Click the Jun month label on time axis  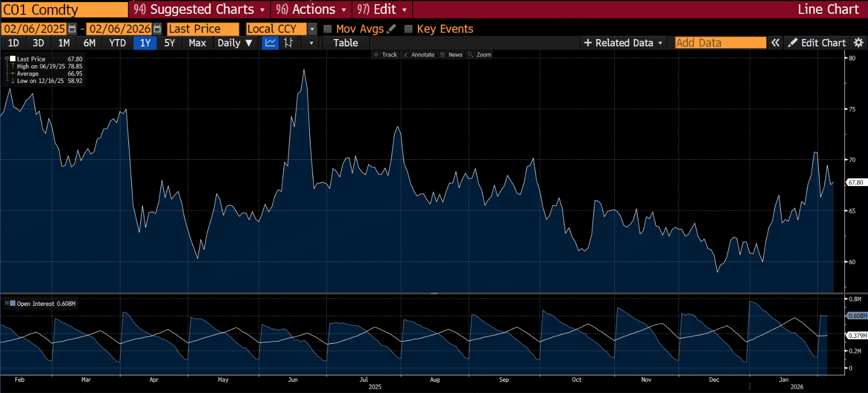click(x=293, y=380)
